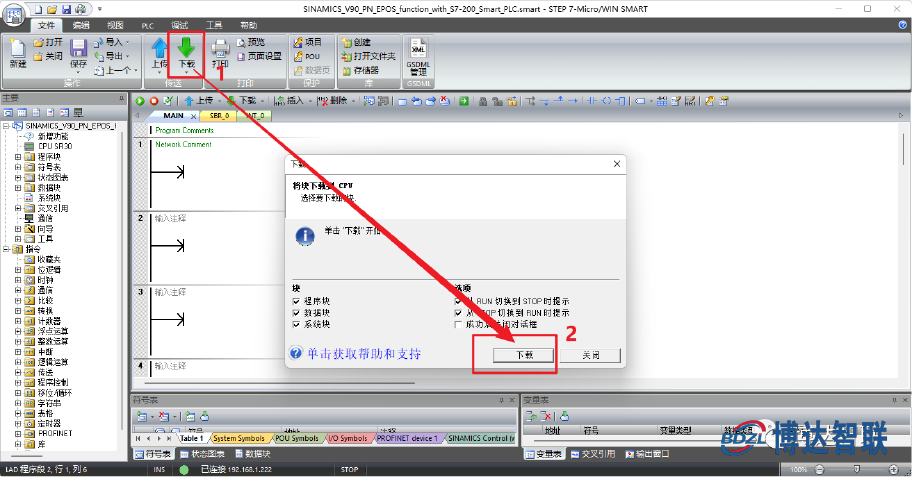Viewport: 912px width, 477px height.
Task: Expand the PROFINET instruction folder
Action: (17, 433)
